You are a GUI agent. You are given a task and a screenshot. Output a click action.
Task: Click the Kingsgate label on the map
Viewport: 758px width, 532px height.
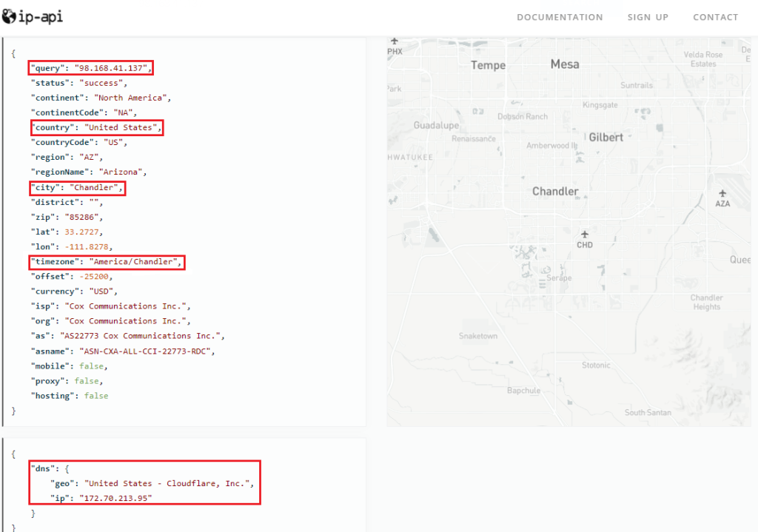[600, 105]
